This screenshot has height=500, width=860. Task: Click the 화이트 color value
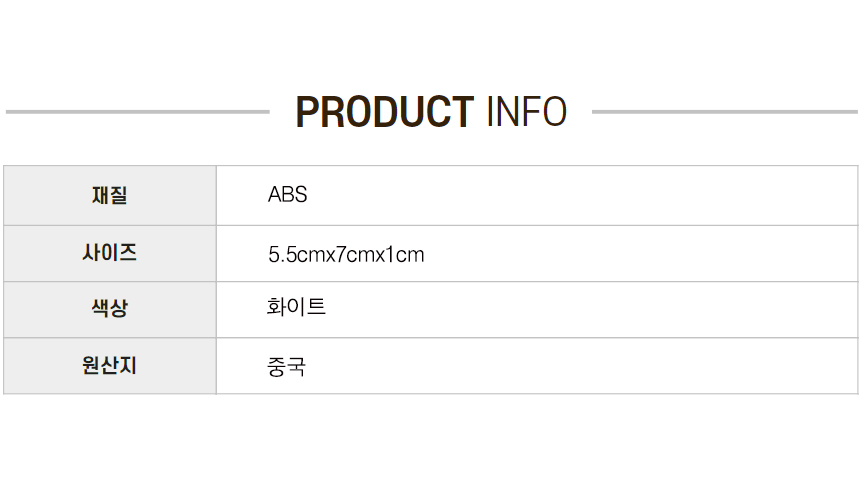point(296,306)
